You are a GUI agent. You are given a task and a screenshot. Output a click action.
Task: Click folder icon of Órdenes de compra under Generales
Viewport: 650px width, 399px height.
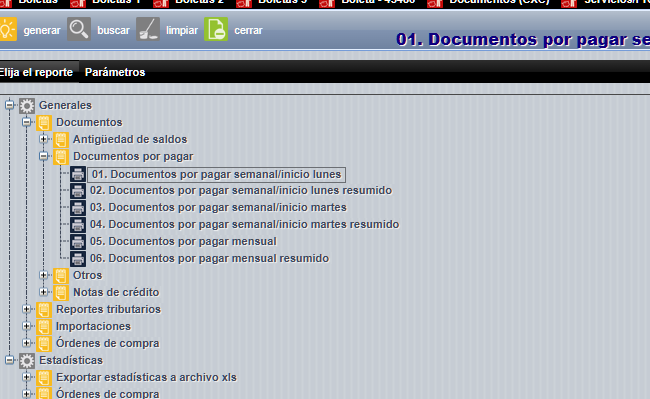pos(44,343)
